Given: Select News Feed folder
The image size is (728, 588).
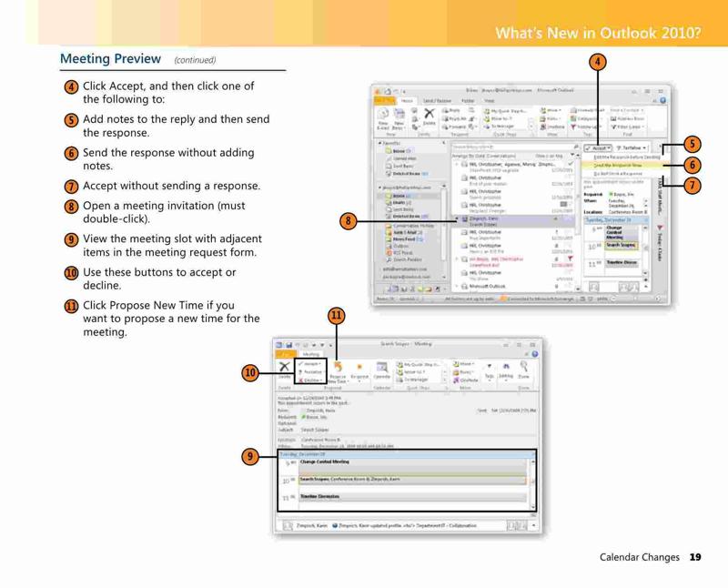Looking at the screenshot, I should (404, 239).
